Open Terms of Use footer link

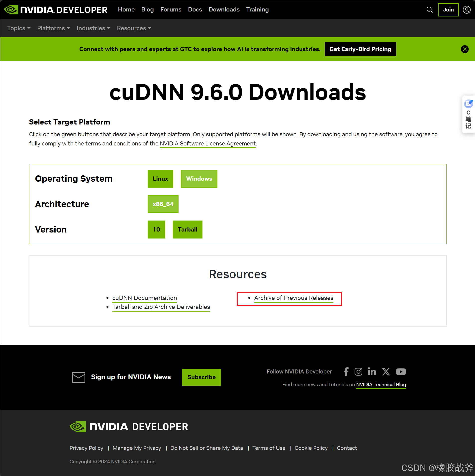[269, 448]
